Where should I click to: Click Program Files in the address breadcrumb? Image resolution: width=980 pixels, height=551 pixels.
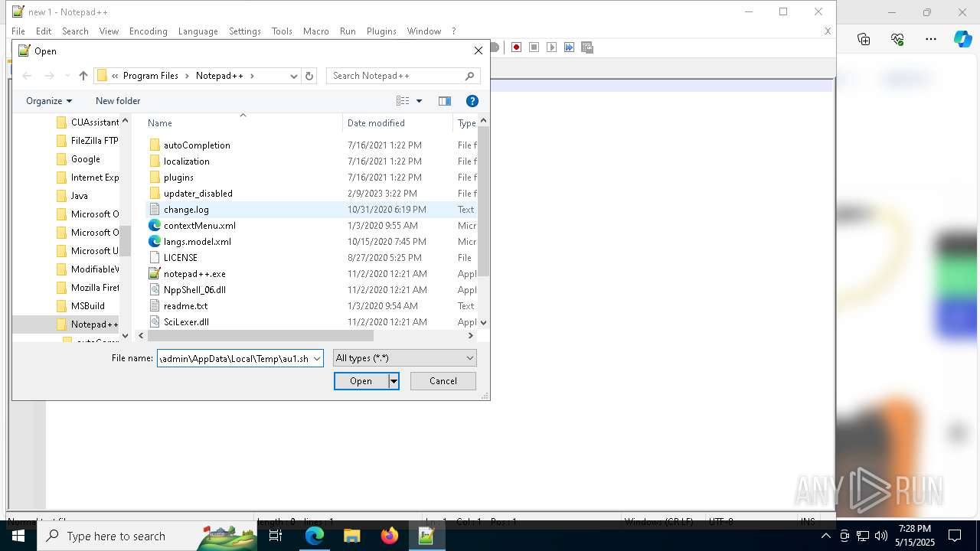coord(150,76)
